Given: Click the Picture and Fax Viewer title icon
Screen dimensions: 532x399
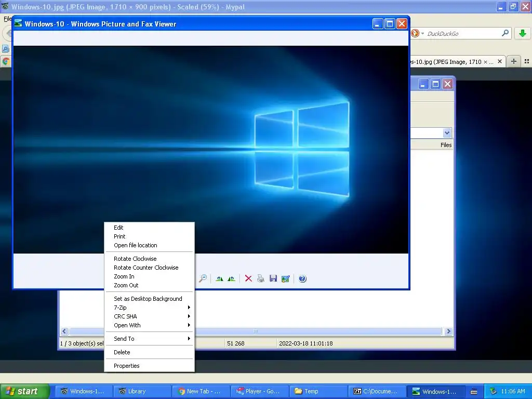Looking at the screenshot, I should (x=18, y=23).
